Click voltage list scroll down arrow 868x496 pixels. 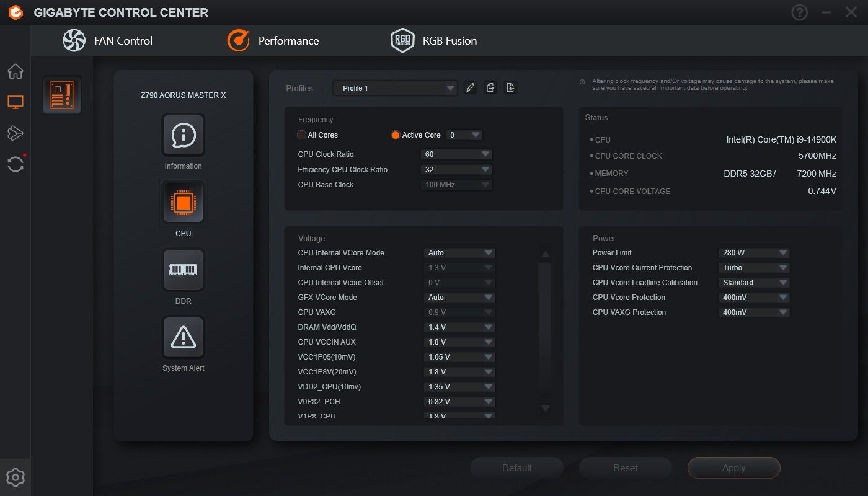tap(546, 408)
